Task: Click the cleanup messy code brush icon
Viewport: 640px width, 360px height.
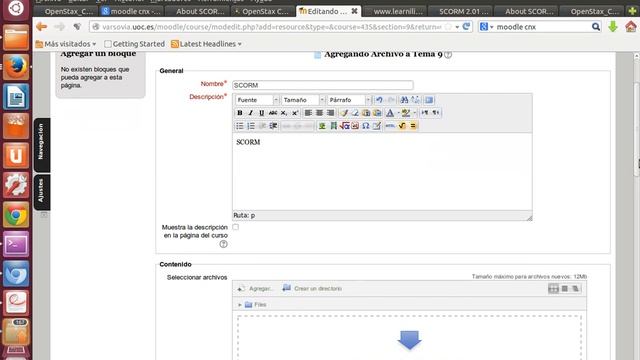Action: click(344, 113)
